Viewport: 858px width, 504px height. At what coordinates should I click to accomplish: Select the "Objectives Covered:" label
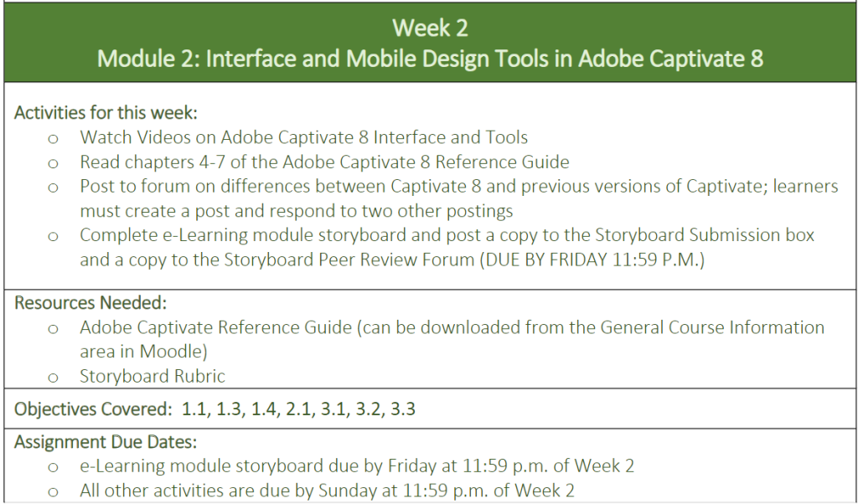coord(91,410)
